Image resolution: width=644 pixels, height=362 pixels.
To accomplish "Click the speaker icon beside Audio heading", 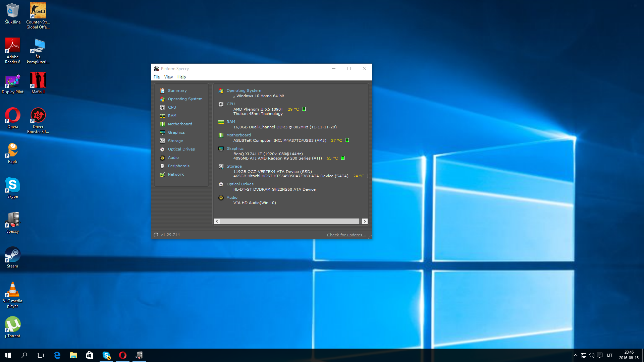I will tap(221, 198).
